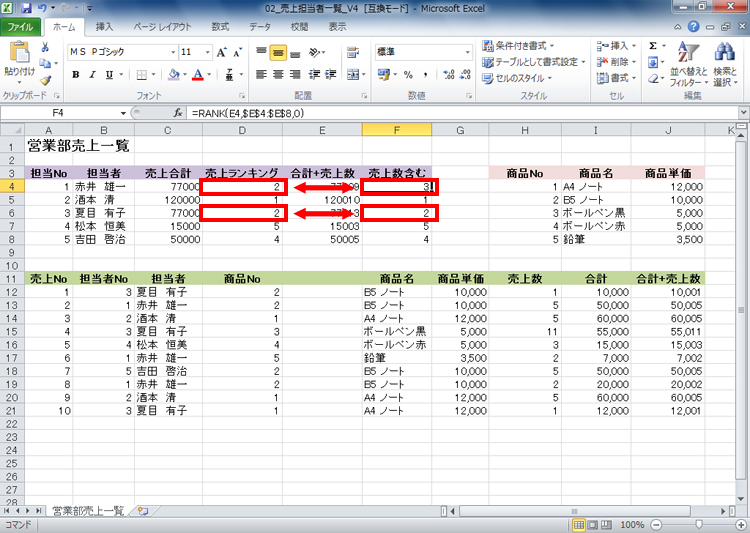The image size is (750, 533).
Task: Increase decimal places
Action: coord(449,74)
